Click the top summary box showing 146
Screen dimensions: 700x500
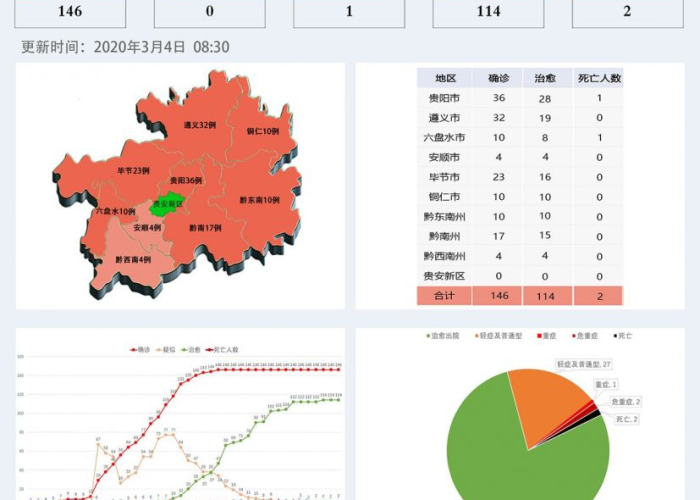tap(70, 13)
